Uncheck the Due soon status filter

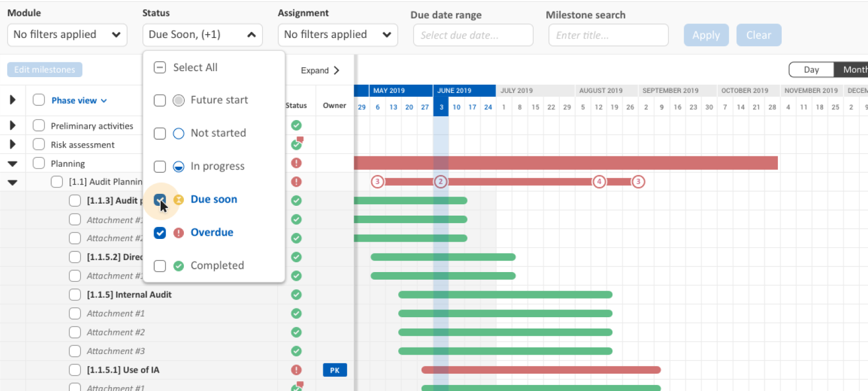159,199
